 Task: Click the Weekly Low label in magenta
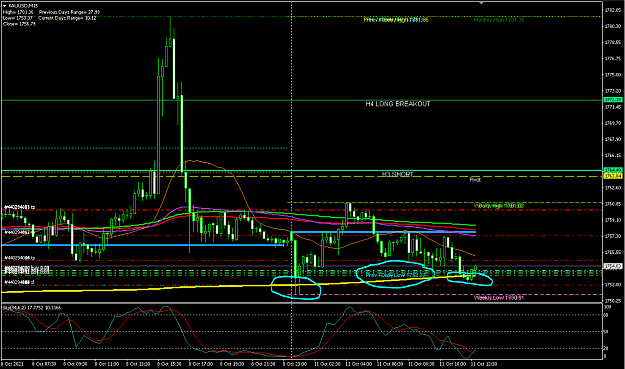pos(499,298)
